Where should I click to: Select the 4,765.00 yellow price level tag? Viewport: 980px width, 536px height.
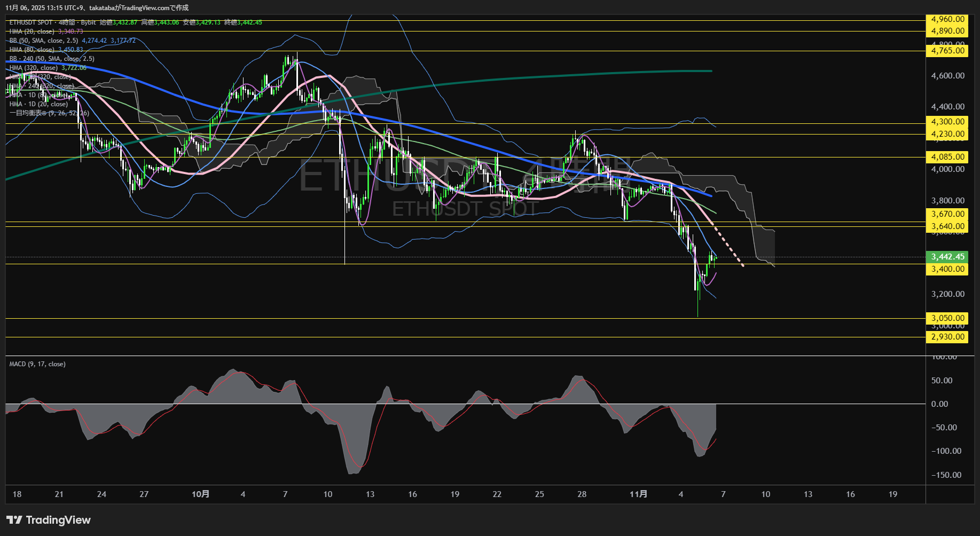(947, 51)
